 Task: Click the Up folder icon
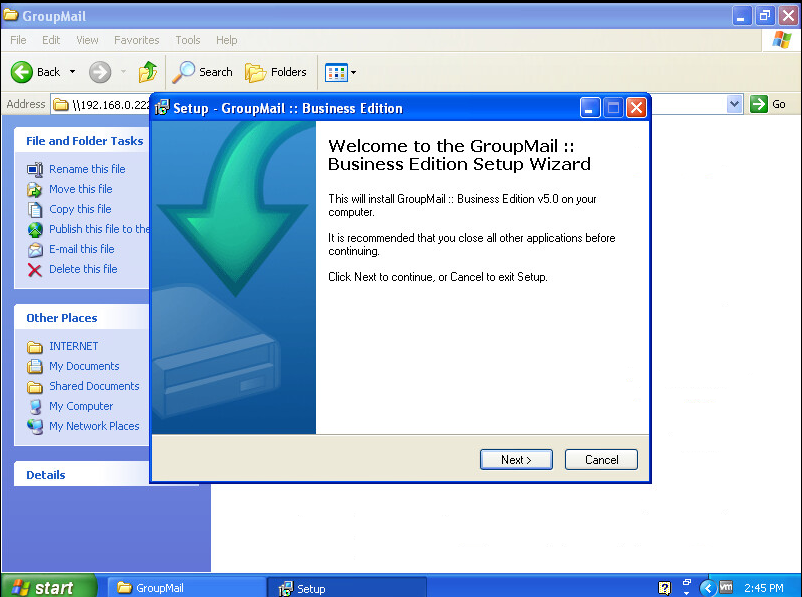[148, 72]
